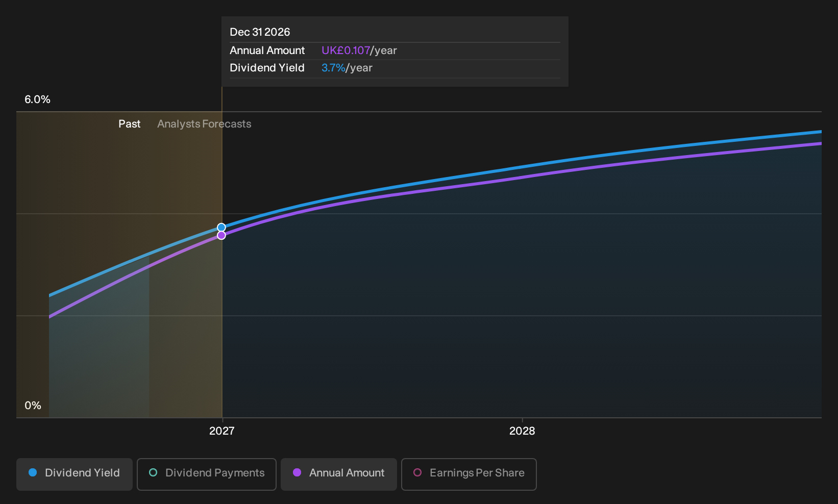Click the 3.7% dividend yield value
This screenshot has width=838, height=504.
pyautogui.click(x=333, y=68)
